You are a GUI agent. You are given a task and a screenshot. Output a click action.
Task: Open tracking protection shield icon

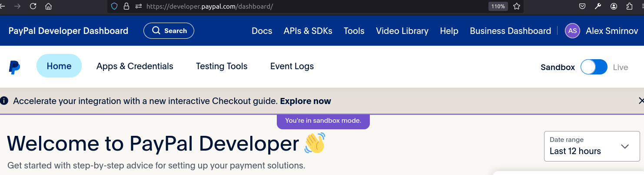[x=115, y=7]
